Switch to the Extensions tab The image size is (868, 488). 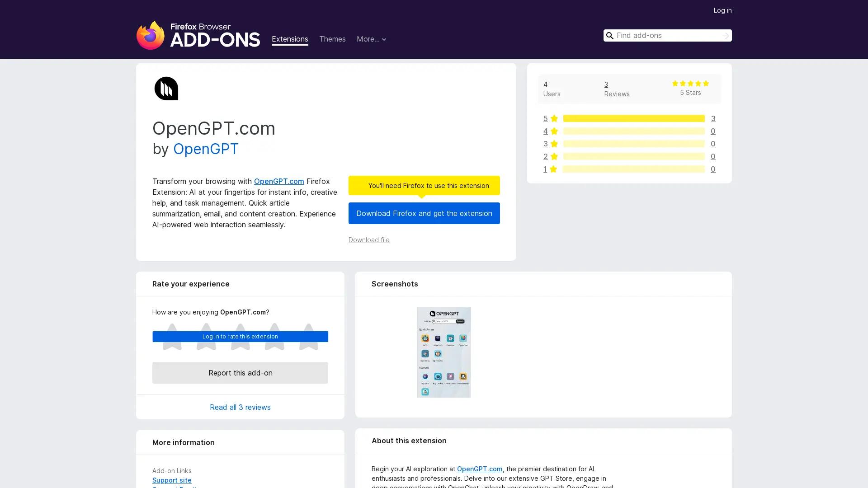tap(290, 39)
